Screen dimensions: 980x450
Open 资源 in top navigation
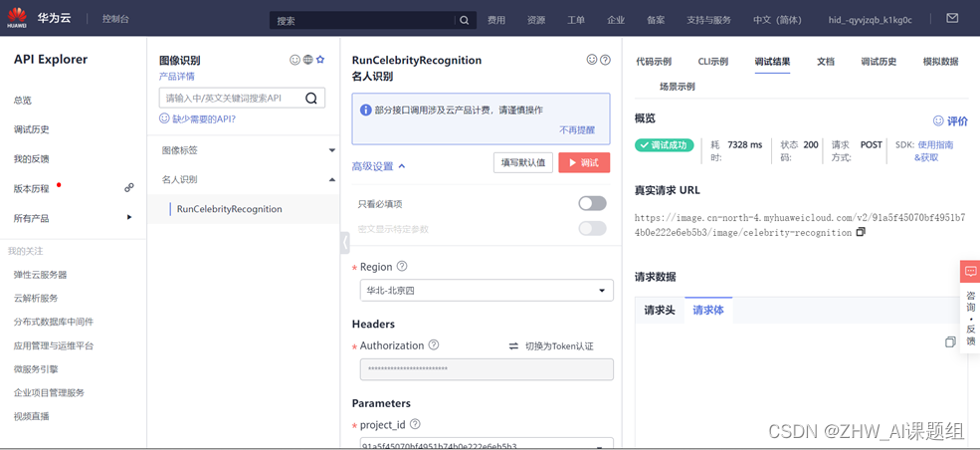[x=536, y=20]
